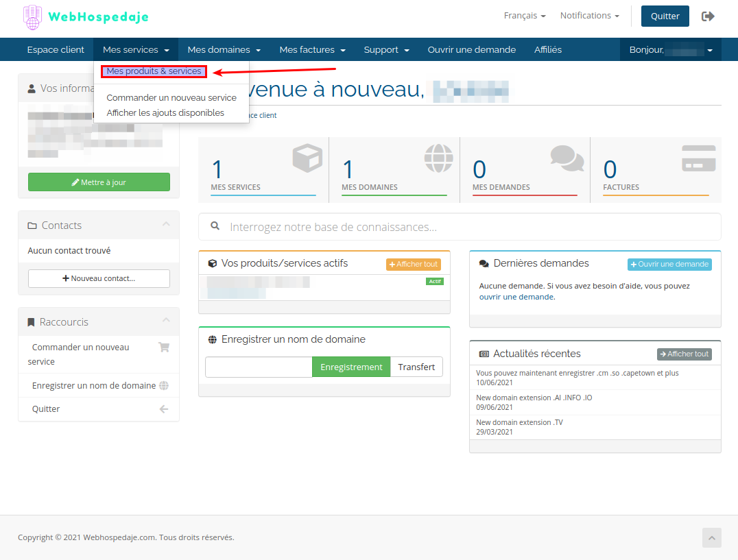Click the green Enregistrement button
This screenshot has height=560, width=738.
point(351,367)
